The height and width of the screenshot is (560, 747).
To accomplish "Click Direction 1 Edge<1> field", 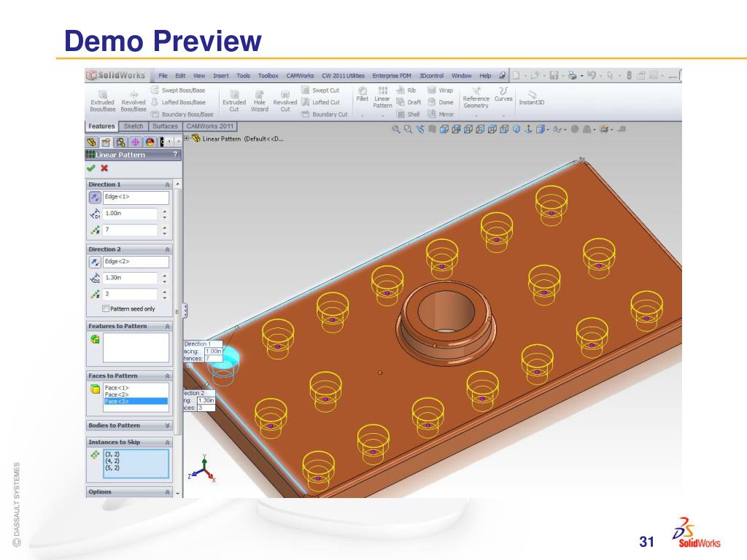I will pyautogui.click(x=136, y=197).
